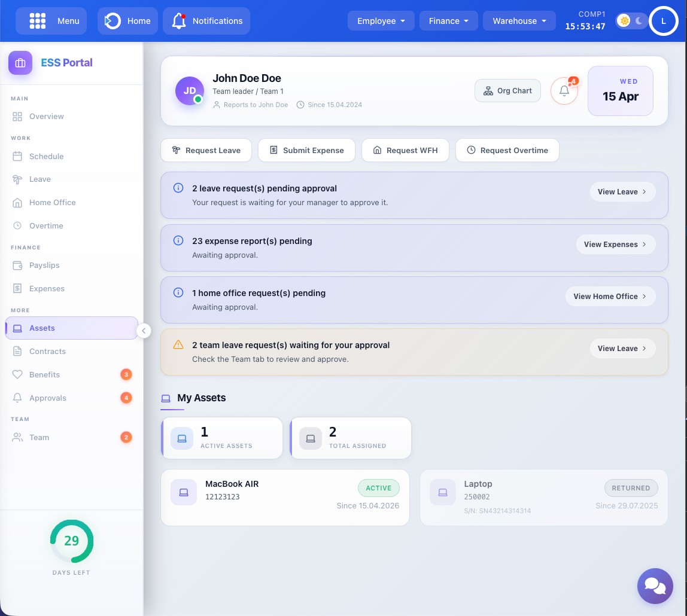Open the Finance dropdown menu
The height and width of the screenshot is (616, 687).
click(449, 21)
